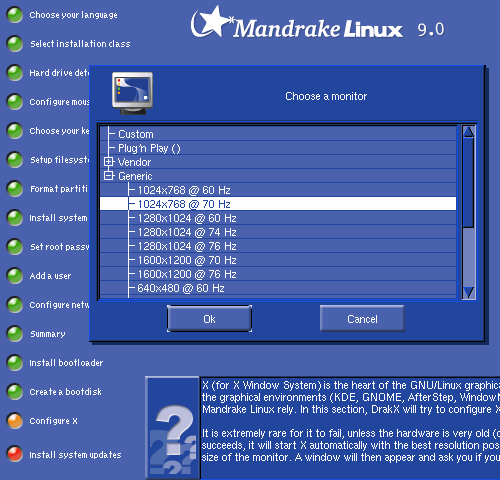
Task: Click the green light beside Create a bootdisk
Action: pyautogui.click(x=15, y=392)
